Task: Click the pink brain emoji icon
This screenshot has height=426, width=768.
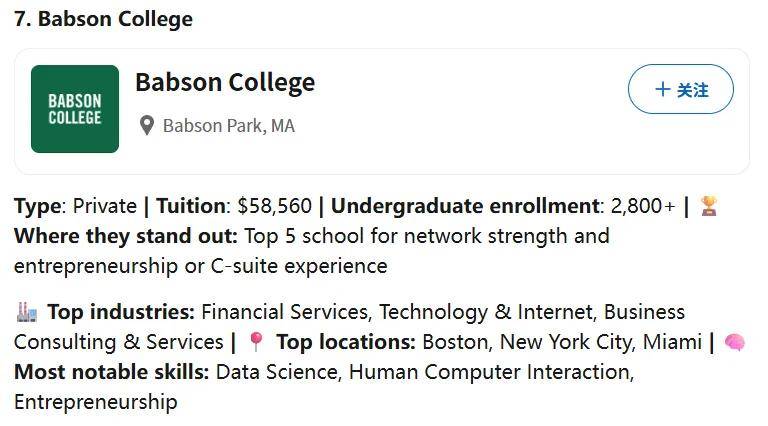Action: [734, 342]
